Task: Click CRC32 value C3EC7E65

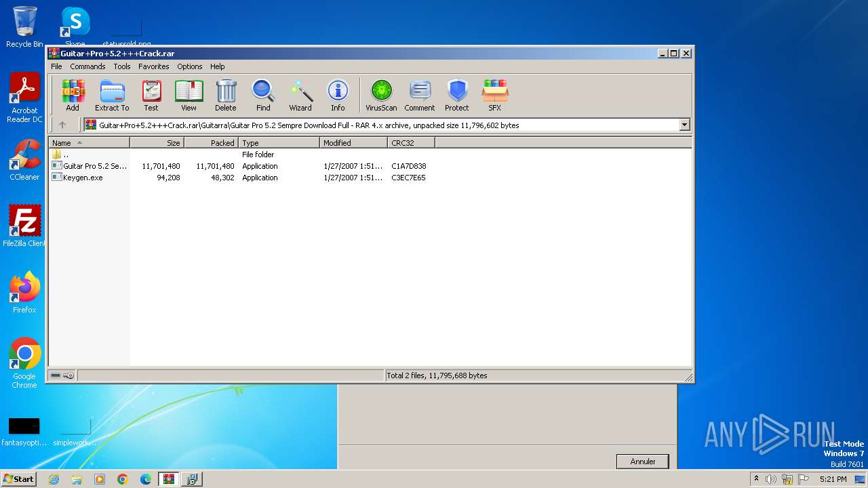Action: [409, 178]
